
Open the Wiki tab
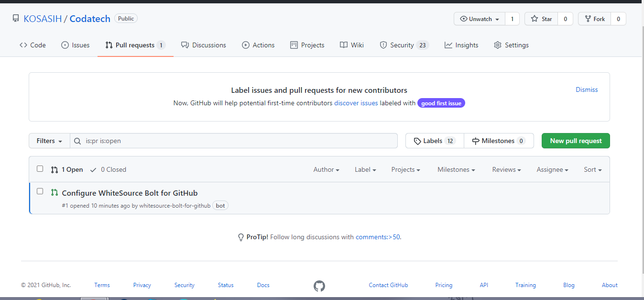tap(352, 45)
